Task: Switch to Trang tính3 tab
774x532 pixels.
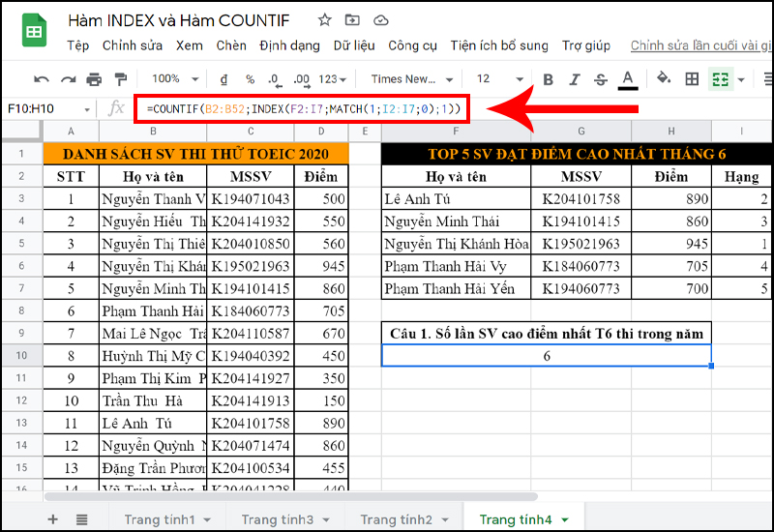Action: pos(277,519)
